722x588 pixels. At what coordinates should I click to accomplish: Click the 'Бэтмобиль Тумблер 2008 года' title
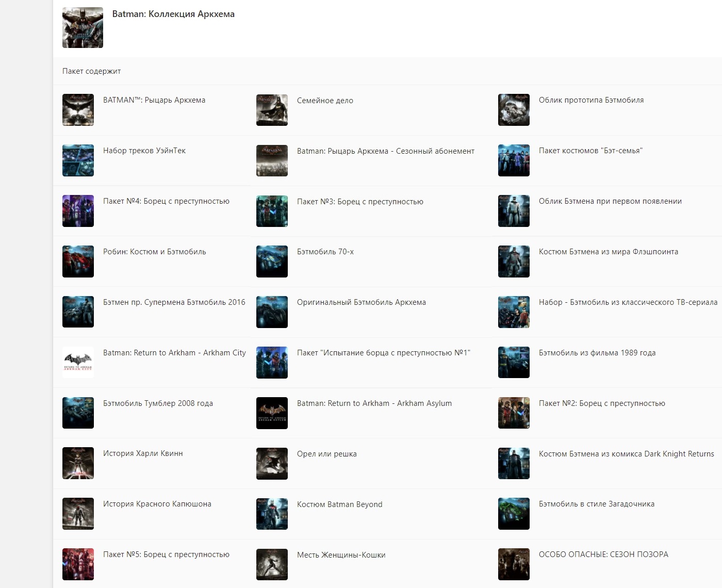158,403
